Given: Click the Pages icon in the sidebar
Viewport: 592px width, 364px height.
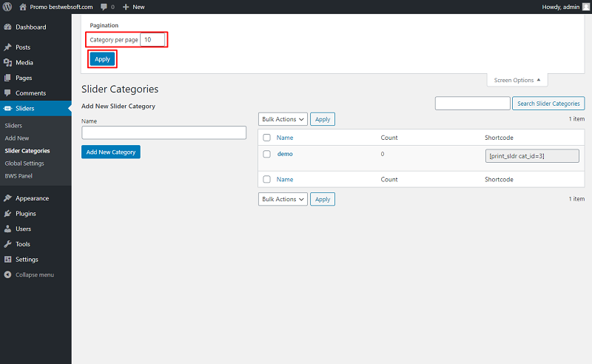Looking at the screenshot, I should [x=7, y=78].
